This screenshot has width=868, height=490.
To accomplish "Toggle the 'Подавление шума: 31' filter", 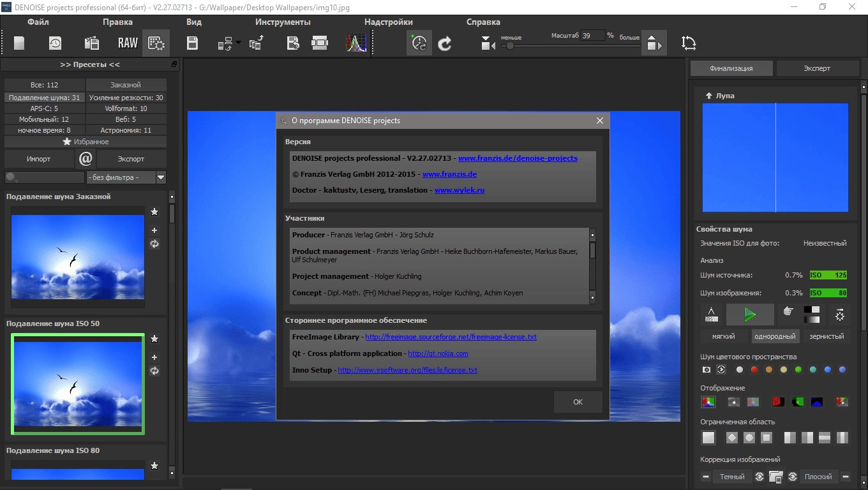I will 45,98.
